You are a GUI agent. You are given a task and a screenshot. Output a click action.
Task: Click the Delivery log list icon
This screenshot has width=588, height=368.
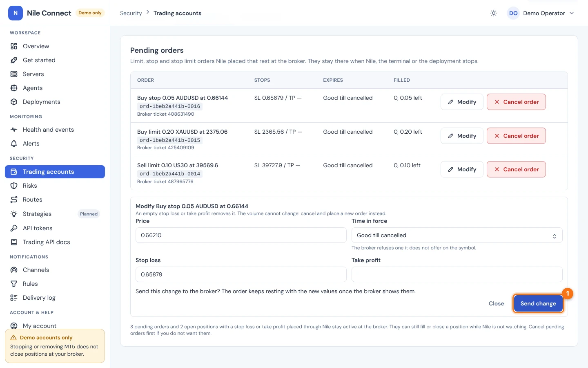click(14, 298)
